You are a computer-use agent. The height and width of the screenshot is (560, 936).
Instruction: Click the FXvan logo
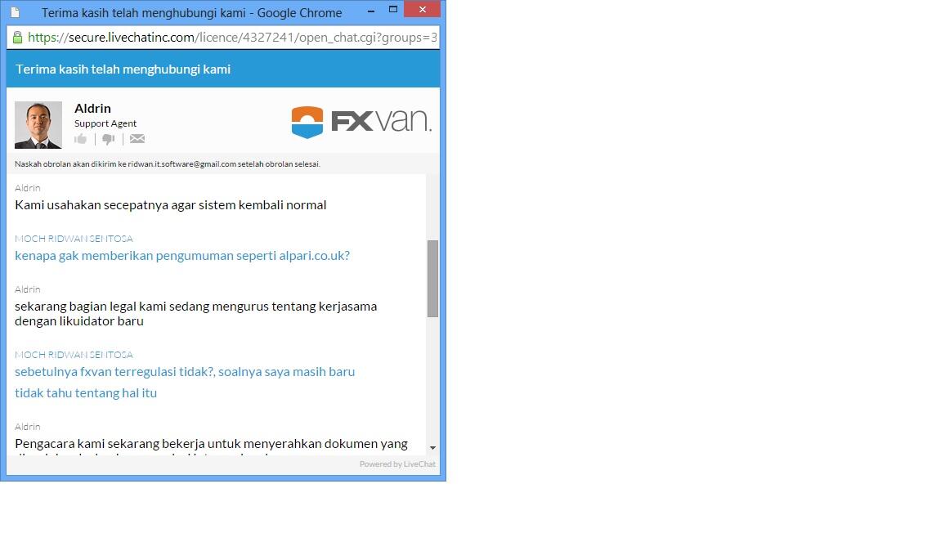point(361,123)
